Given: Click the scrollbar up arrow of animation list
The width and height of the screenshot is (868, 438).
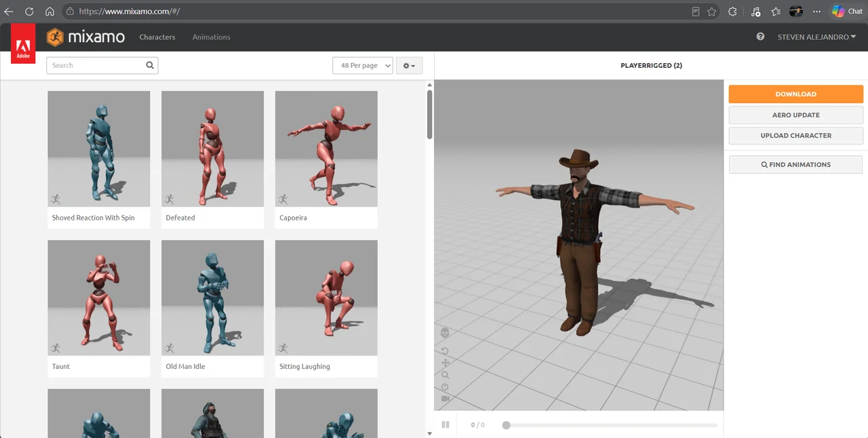Looking at the screenshot, I should 429,85.
